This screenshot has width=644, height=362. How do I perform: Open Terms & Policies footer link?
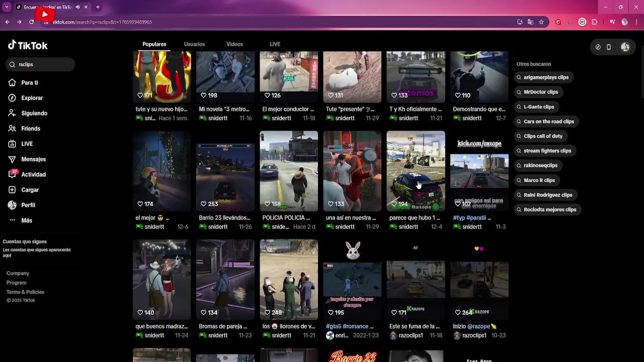pyautogui.click(x=25, y=292)
